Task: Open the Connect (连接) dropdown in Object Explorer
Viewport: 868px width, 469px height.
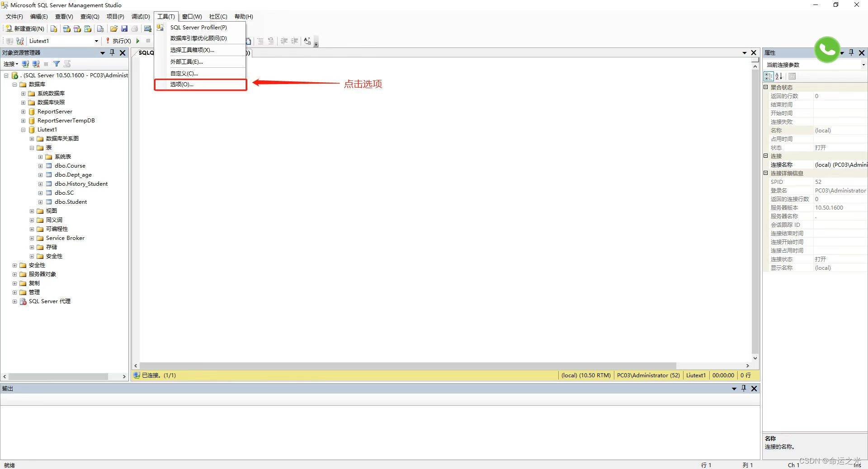Action: click(11, 64)
